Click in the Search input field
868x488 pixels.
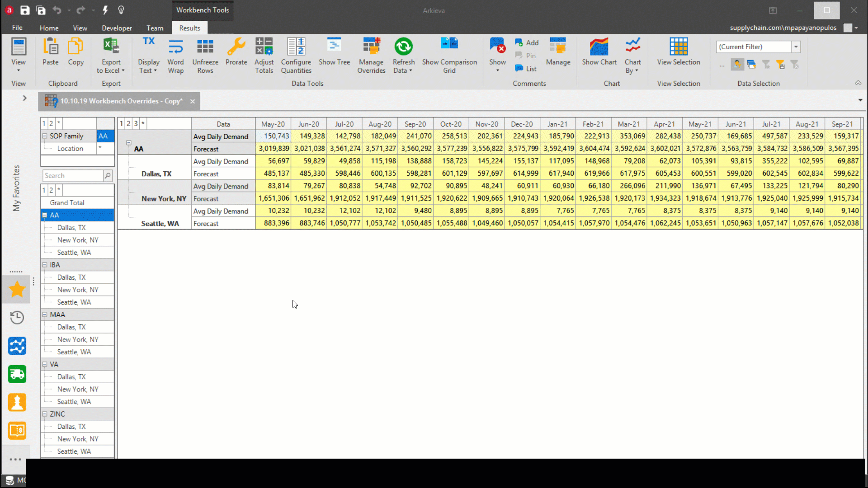coord(73,175)
